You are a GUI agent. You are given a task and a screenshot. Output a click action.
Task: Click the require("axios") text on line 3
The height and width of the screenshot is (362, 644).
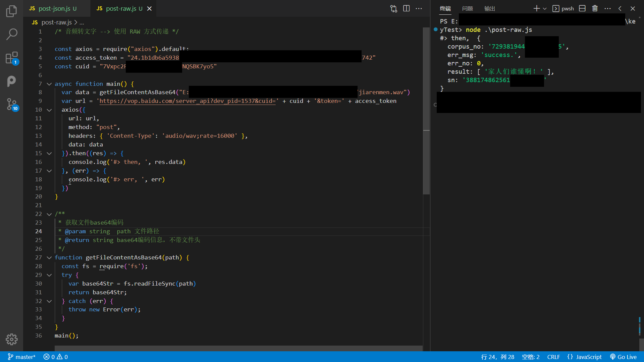(x=130, y=49)
